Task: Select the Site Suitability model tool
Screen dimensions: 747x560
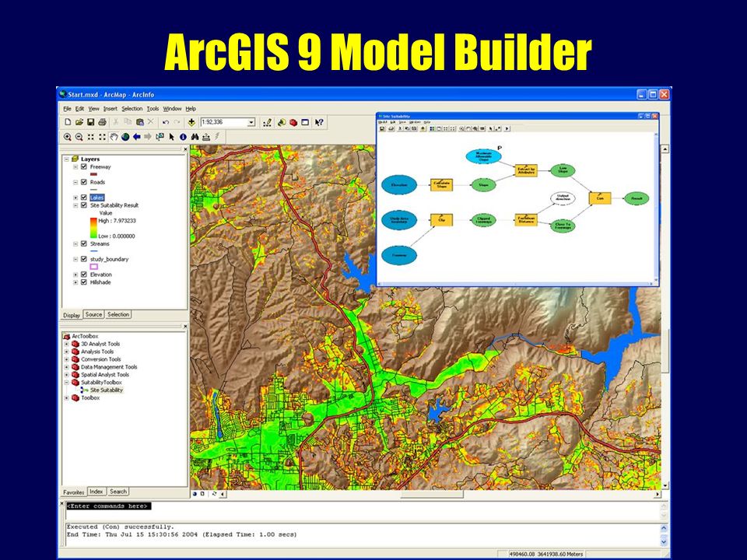Action: (107, 390)
